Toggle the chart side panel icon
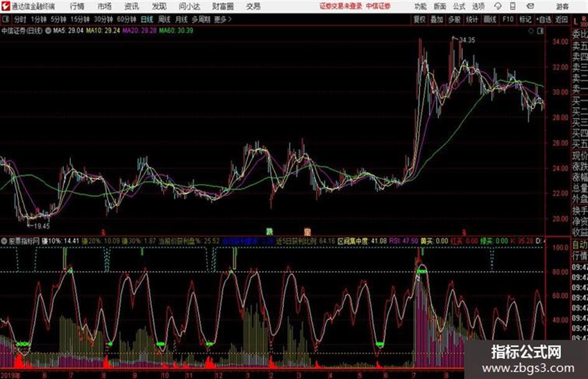 540,31
